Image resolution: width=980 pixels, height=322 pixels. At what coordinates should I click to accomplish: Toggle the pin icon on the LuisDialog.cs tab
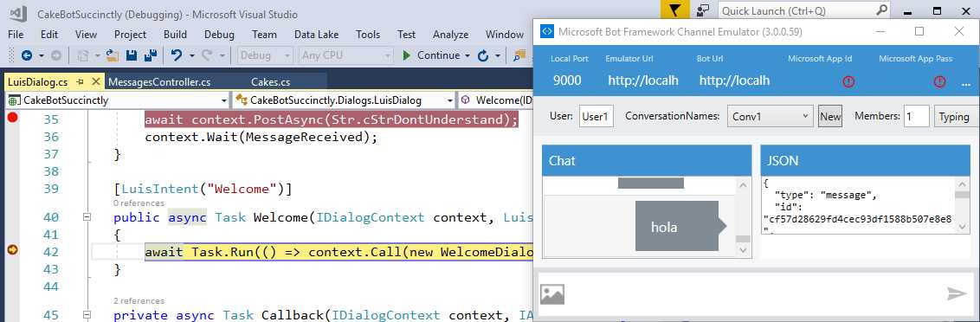(80, 82)
